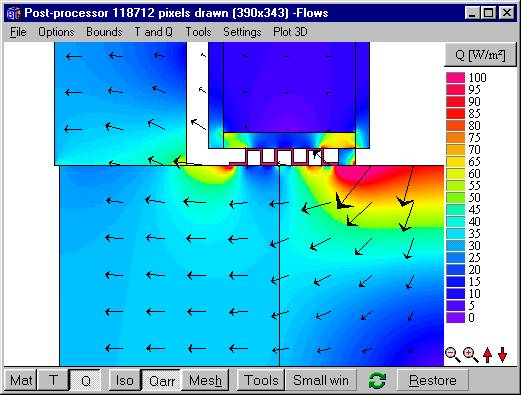The width and height of the screenshot is (521, 395).
Task: Click the application icon in title bar
Action: [x=14, y=13]
